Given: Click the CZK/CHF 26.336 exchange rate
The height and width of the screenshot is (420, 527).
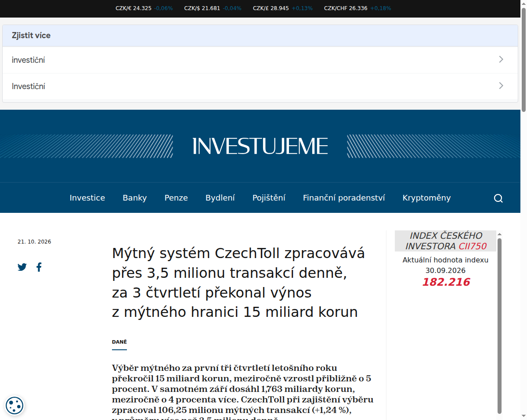Looking at the screenshot, I should [357, 8].
